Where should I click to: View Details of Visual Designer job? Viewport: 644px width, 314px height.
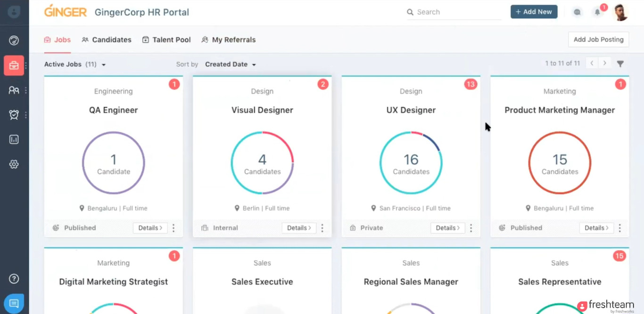point(299,228)
